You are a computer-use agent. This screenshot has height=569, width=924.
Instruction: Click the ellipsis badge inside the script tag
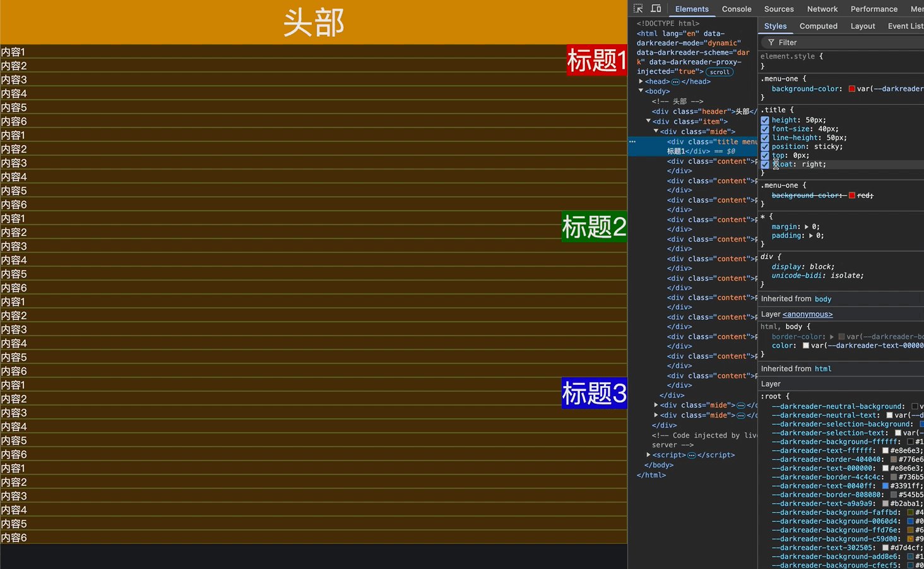[692, 455]
